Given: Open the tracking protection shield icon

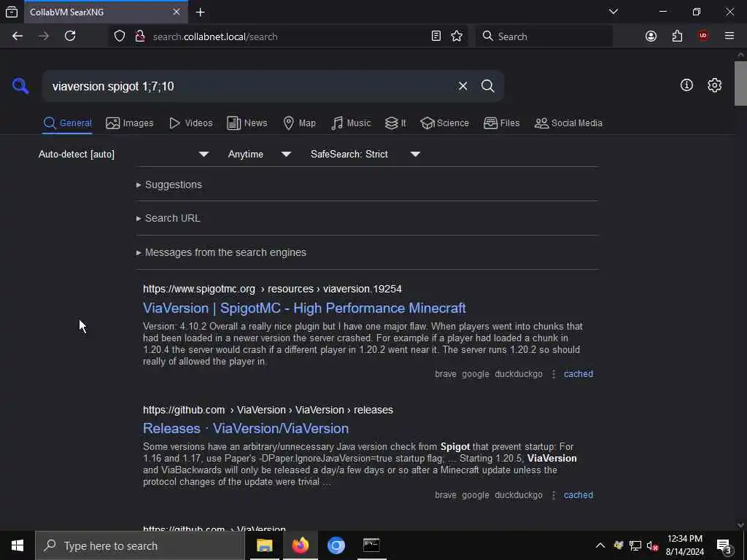Looking at the screenshot, I should tap(120, 36).
